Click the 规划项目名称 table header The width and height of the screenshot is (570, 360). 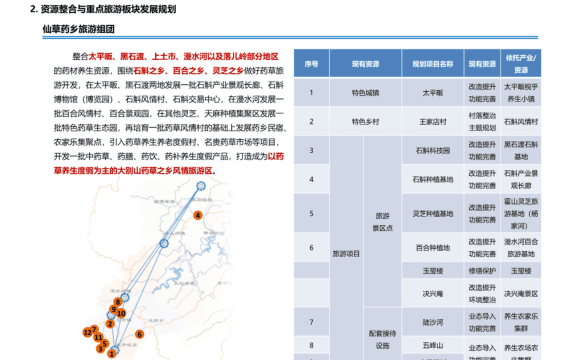[433, 64]
